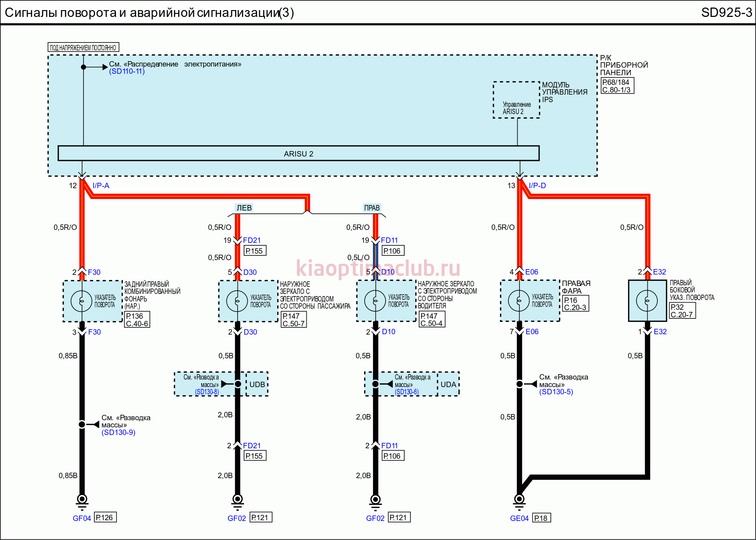Click the P.147 C.50-4 reference box
The height and width of the screenshot is (540, 756).
coord(432,319)
